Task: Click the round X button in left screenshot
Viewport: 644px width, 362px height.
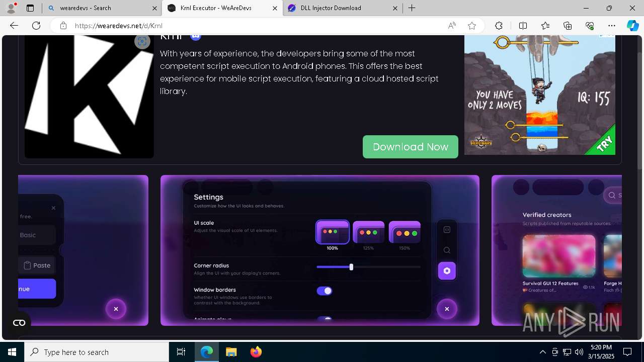Action: click(116, 309)
